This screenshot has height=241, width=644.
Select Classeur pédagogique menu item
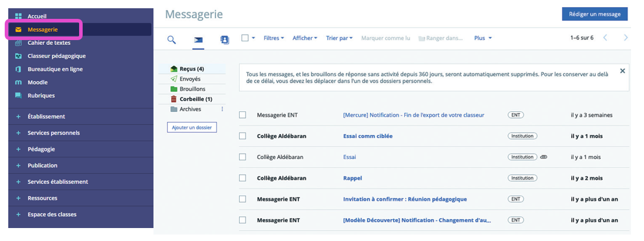(x=56, y=56)
